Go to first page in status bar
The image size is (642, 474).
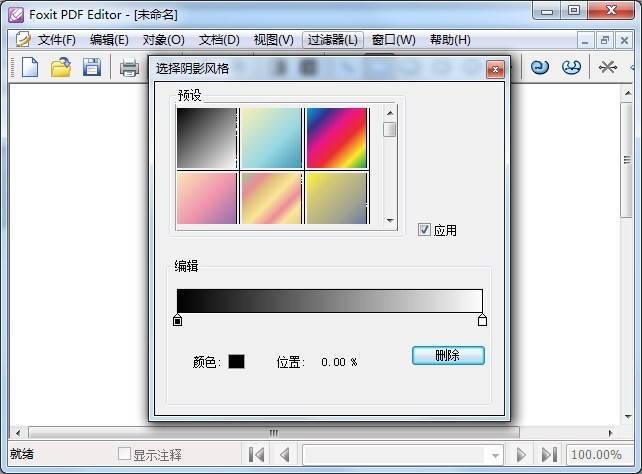point(257,454)
